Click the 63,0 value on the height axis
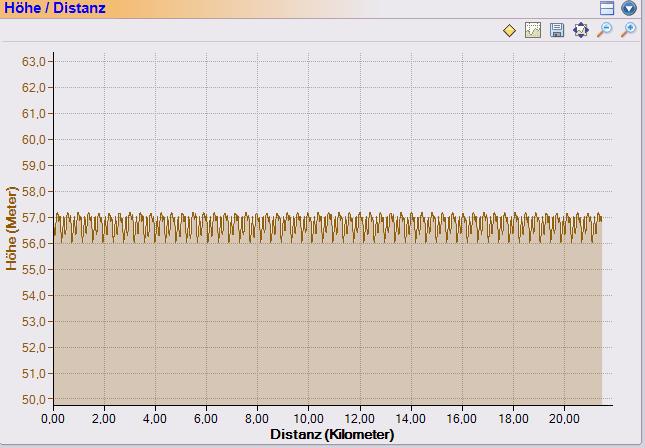This screenshot has height=448, width=645. pyautogui.click(x=34, y=62)
